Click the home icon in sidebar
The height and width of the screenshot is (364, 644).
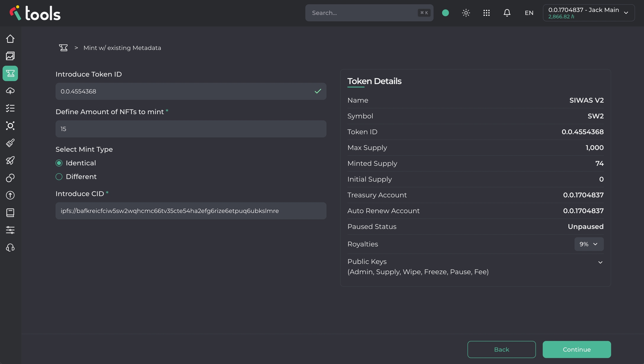(x=10, y=39)
